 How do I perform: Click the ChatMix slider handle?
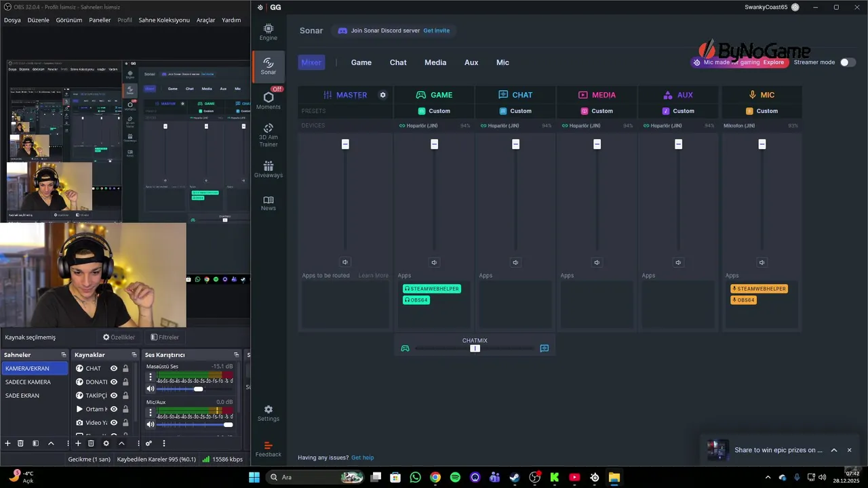(x=475, y=348)
